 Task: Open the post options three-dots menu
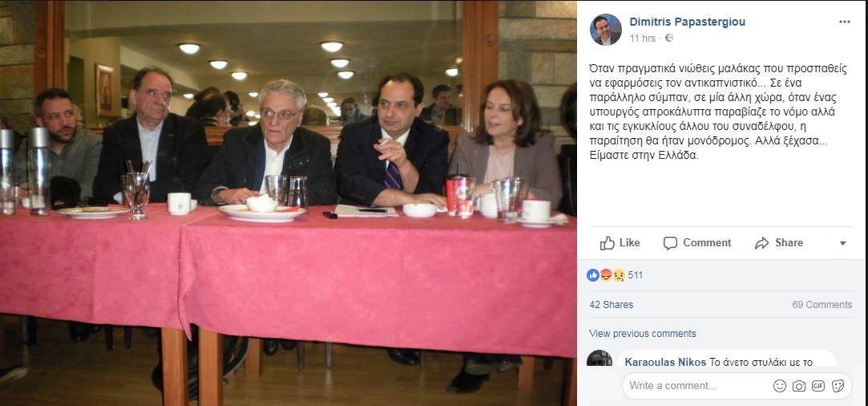(844, 22)
